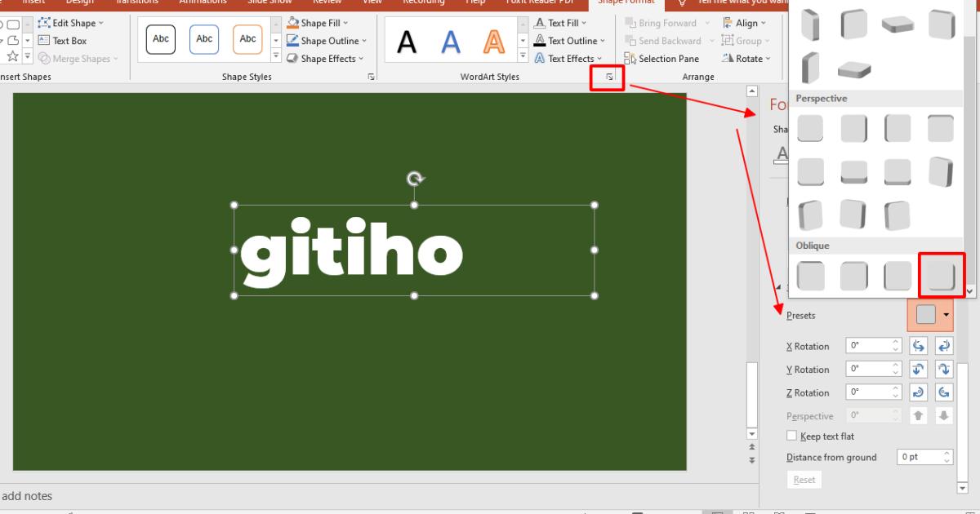
Task: Rotate Y axis down button
Action: pos(944,369)
